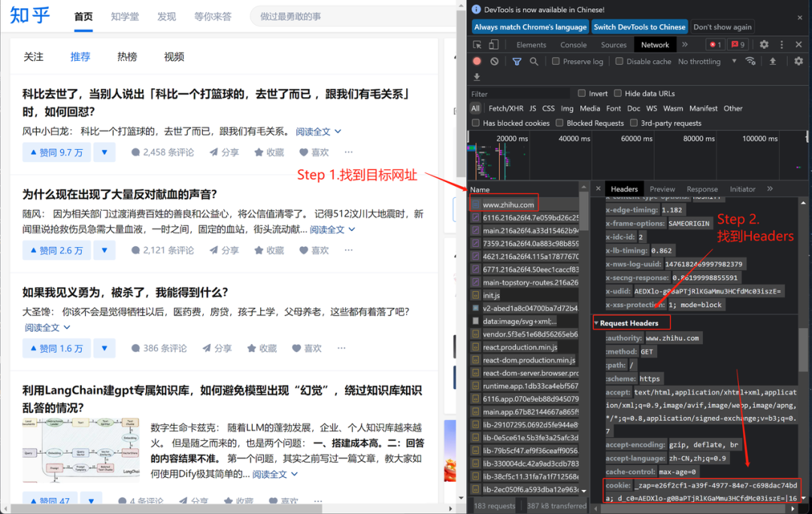Click the inspect element picker icon
Image resolution: width=812 pixels, height=514 pixels.
[x=477, y=44]
